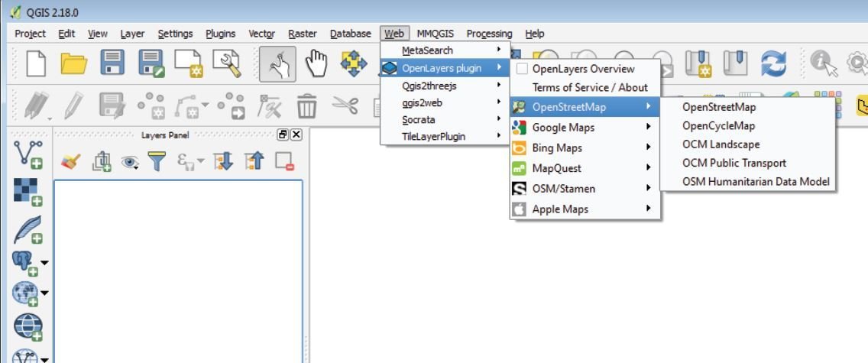Click Save As floppy icon with pencil
This screenshot has height=363, width=868.
(151, 63)
